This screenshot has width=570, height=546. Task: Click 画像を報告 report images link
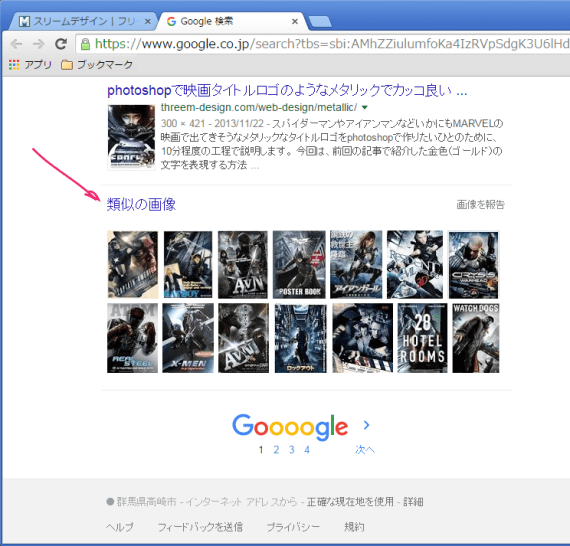coord(480,204)
